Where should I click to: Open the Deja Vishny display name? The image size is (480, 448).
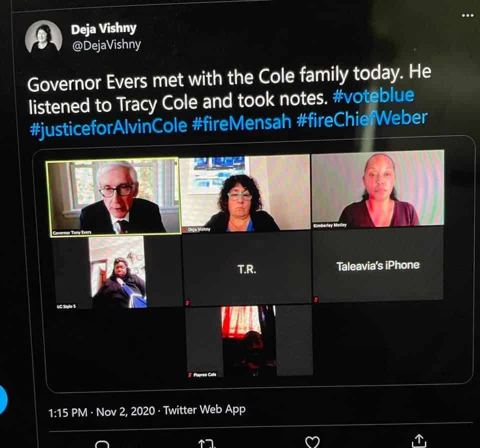click(x=103, y=29)
